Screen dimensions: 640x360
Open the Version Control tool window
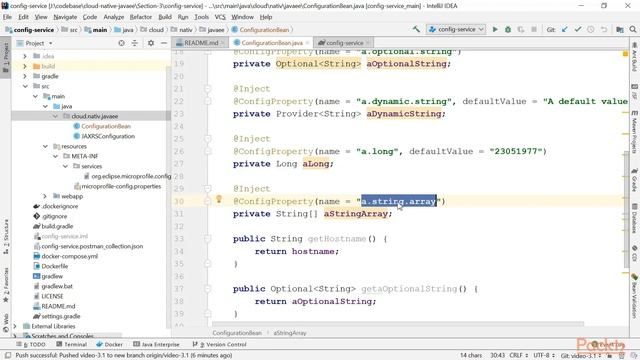coord(220,344)
